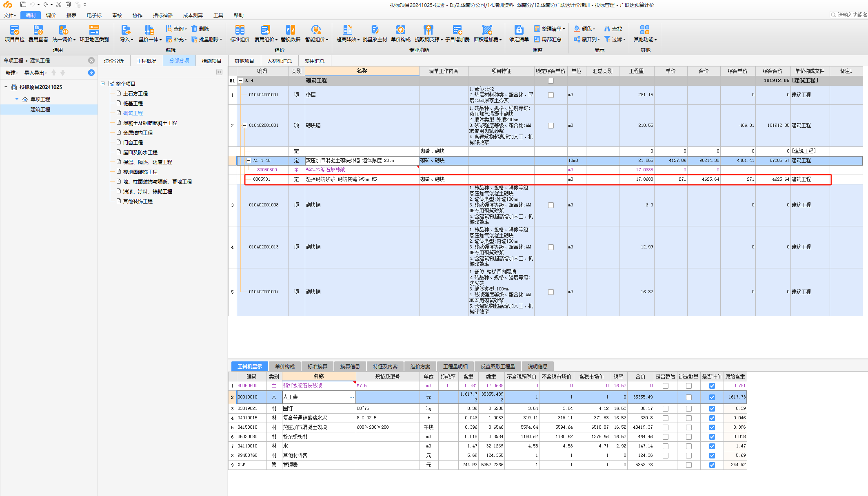This screenshot has width=868, height=496.
Task: Open the 指标神器 menu
Action: pyautogui.click(x=163, y=15)
